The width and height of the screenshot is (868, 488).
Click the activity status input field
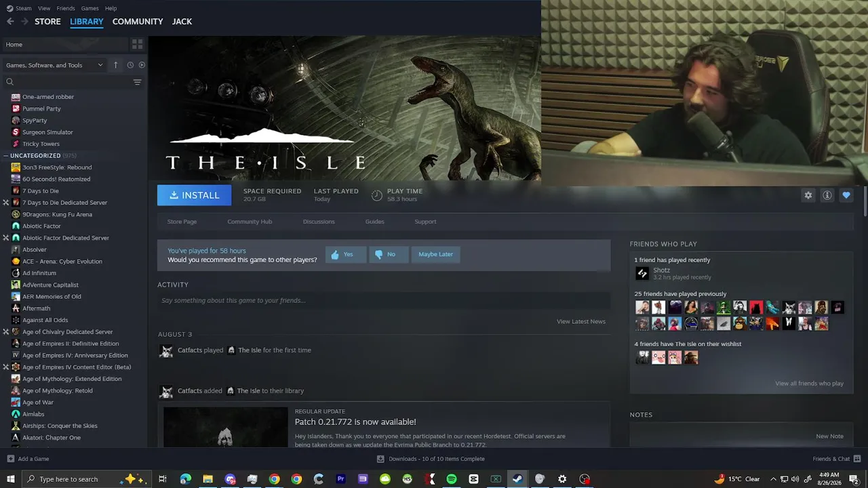pyautogui.click(x=384, y=301)
